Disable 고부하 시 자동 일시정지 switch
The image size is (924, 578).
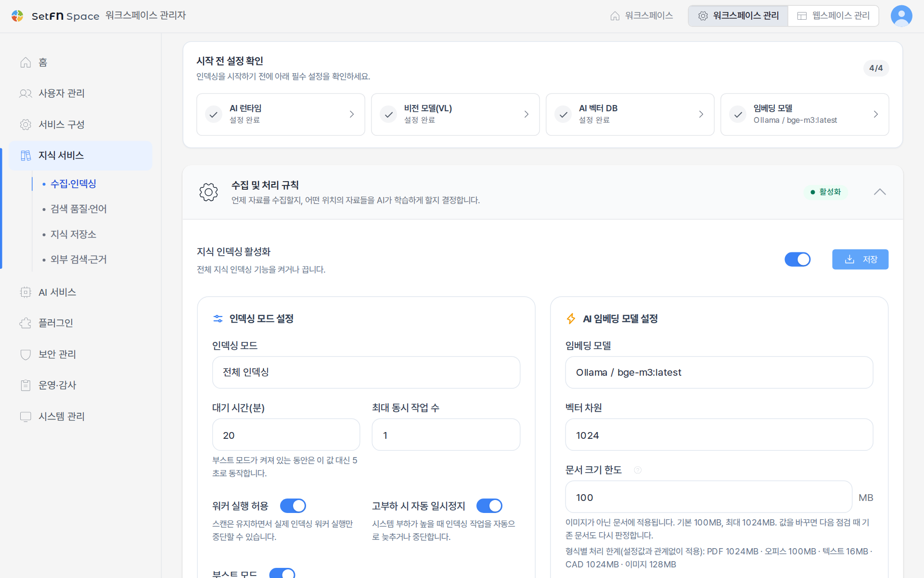tap(489, 506)
